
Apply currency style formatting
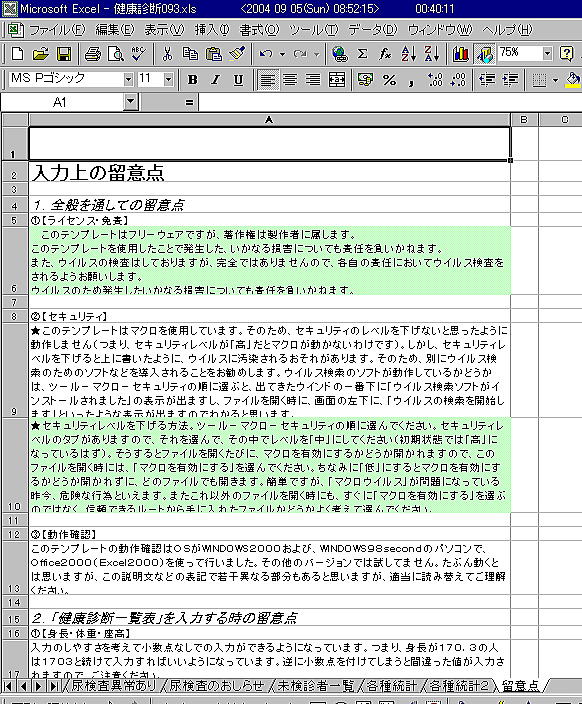366,80
